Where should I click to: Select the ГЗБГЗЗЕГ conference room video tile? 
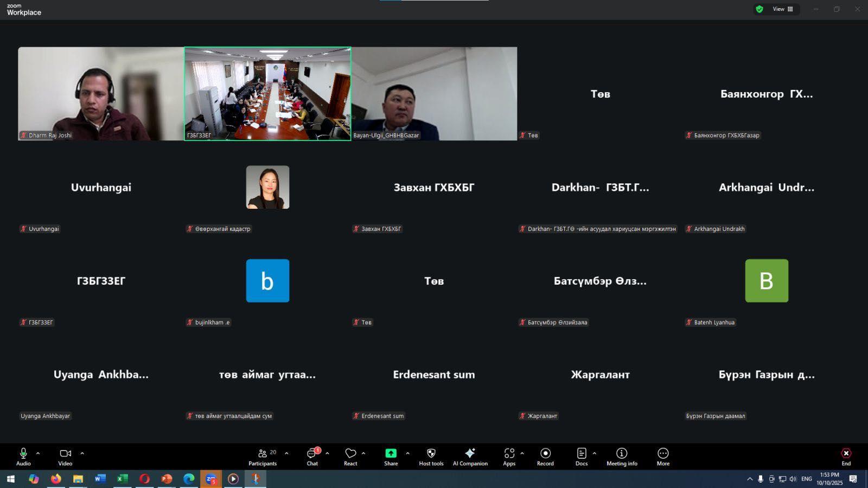click(x=267, y=93)
